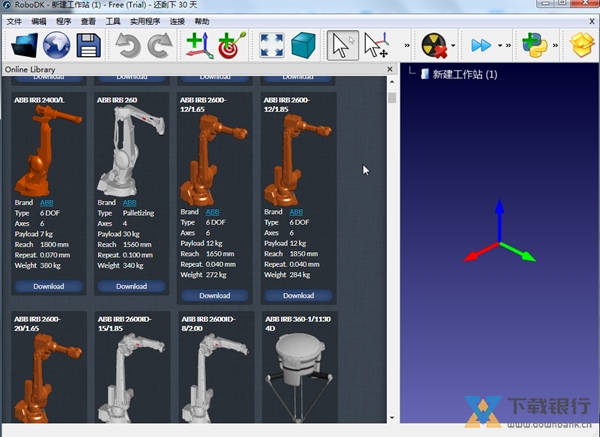Screen dimensions: 600x437
Task: Add a new target with toolbar icon
Action: 231,44
